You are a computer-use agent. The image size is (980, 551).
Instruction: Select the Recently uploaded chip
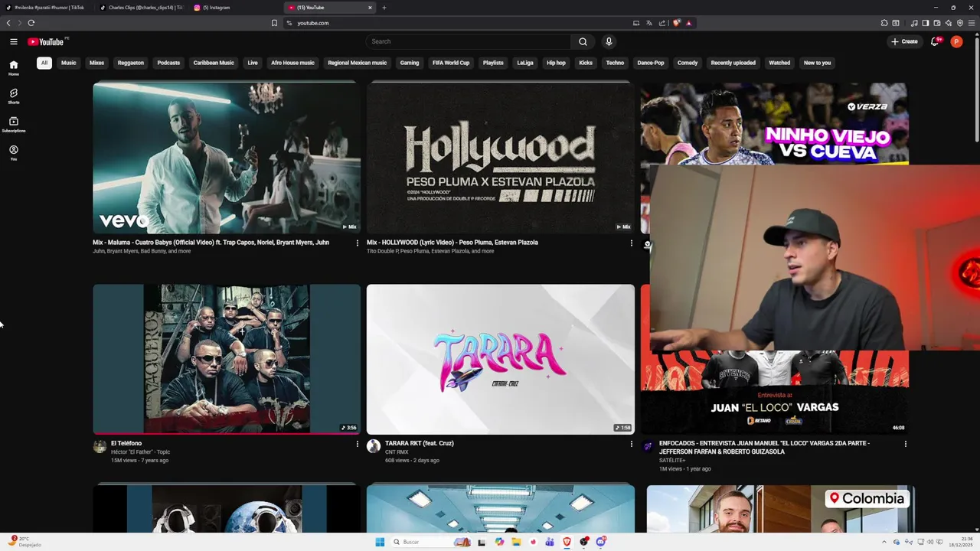(733, 63)
